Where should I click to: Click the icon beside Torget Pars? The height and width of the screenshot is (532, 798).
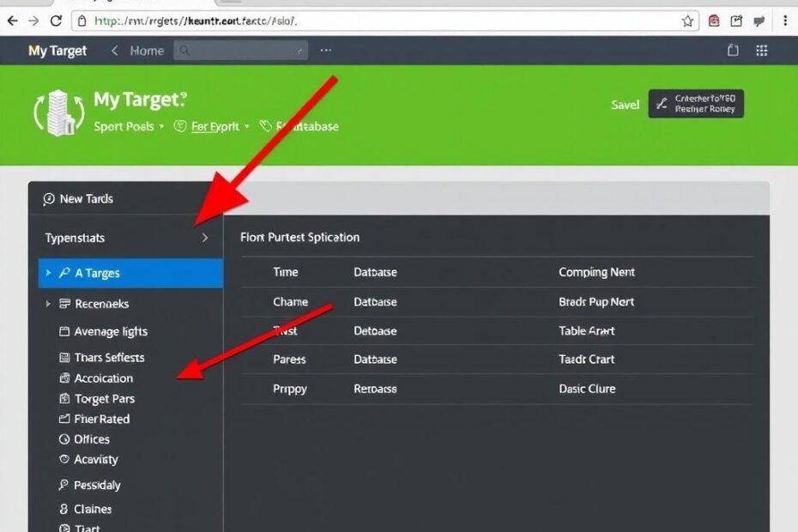click(64, 398)
